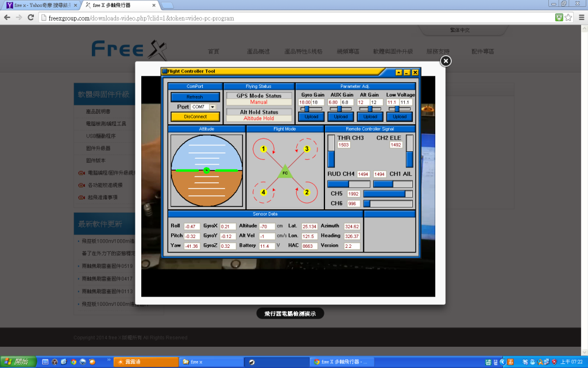
Task: Click the Attitude artificial horizon indicator
Action: (x=207, y=170)
